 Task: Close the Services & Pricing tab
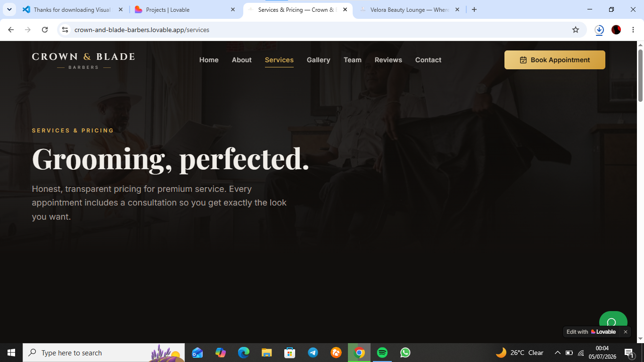[345, 9]
